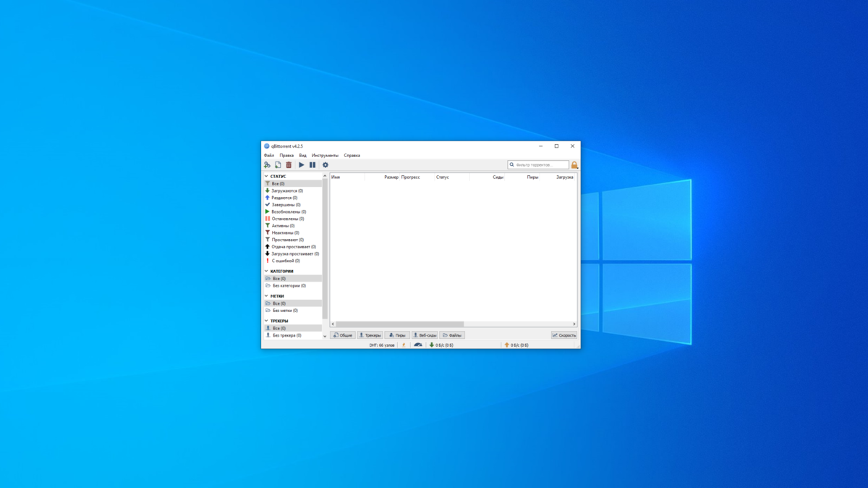Viewport: 868px width, 488px height.
Task: Filter by Загружаются (0)
Action: coord(292,191)
